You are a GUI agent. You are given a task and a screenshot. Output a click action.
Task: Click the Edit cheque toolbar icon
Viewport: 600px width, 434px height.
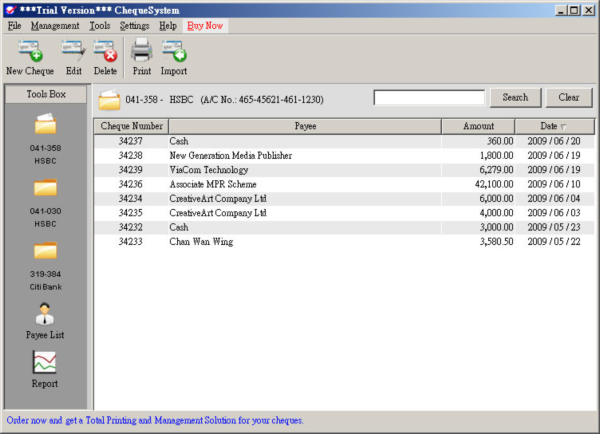[74, 51]
